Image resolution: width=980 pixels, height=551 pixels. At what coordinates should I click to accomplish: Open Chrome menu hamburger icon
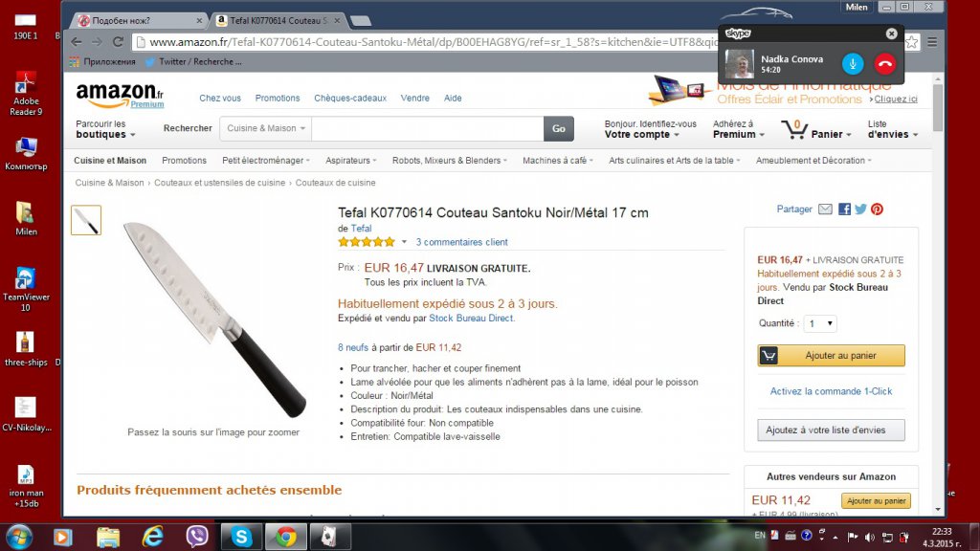coord(932,42)
